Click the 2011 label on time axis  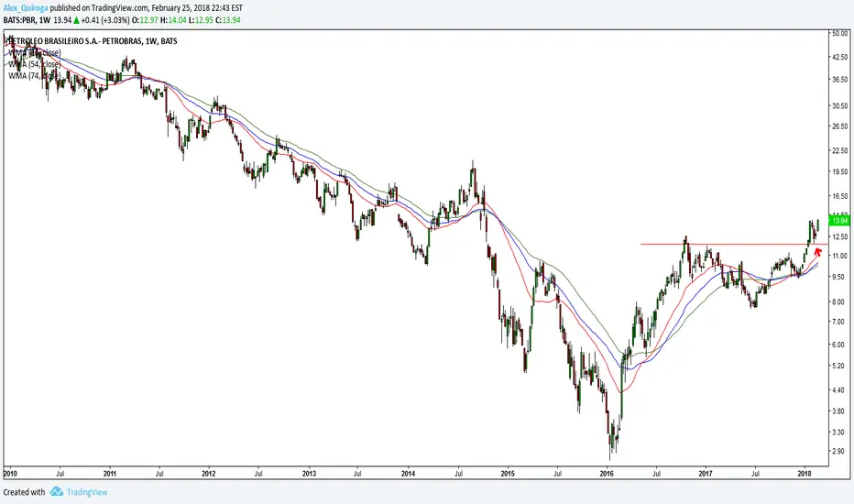pos(110,474)
